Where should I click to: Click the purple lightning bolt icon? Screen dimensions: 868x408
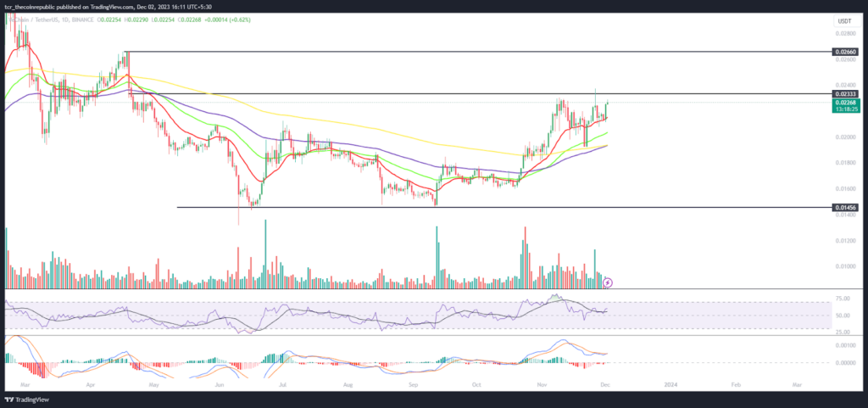[607, 283]
